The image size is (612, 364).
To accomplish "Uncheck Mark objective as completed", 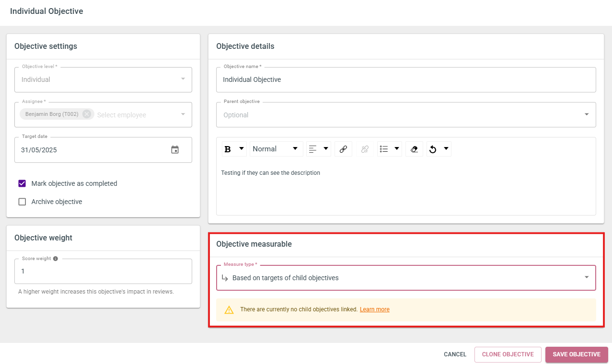I will point(22,183).
